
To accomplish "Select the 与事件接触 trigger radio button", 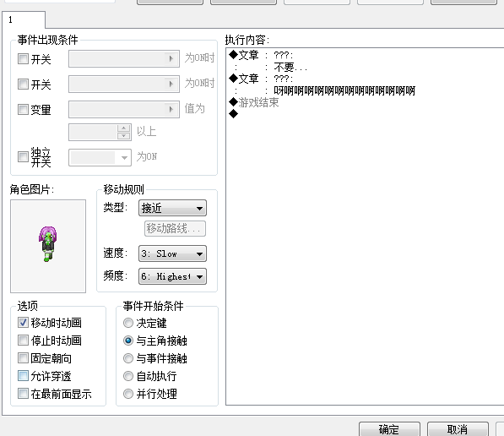I will tap(128, 358).
